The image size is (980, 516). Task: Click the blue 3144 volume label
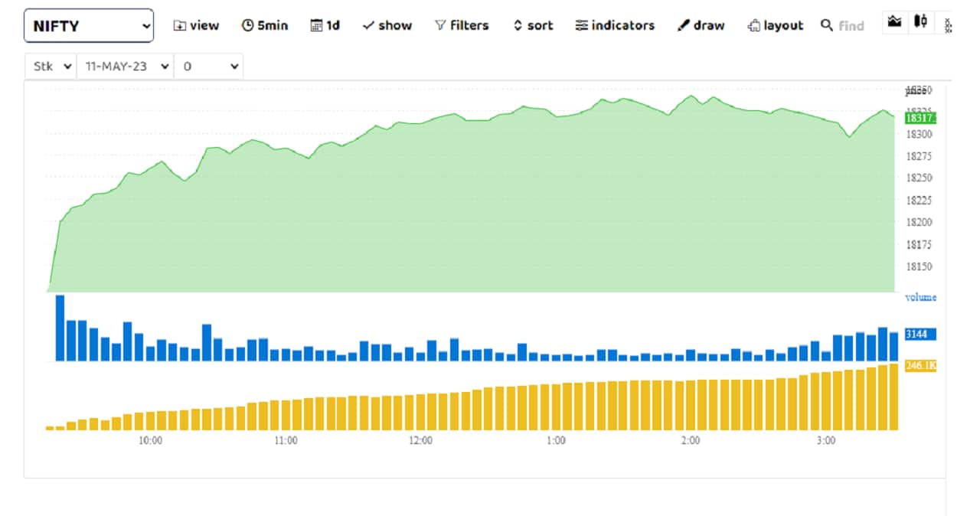[920, 334]
